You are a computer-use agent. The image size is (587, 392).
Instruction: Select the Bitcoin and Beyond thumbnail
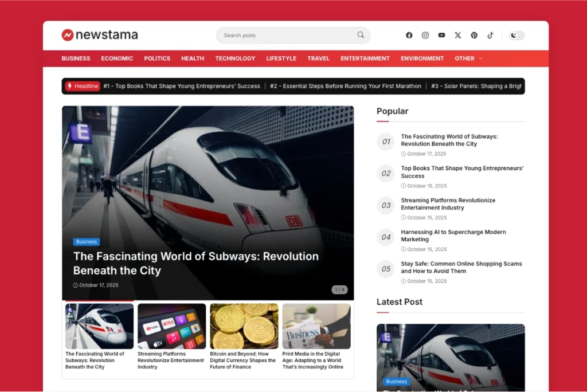click(244, 326)
